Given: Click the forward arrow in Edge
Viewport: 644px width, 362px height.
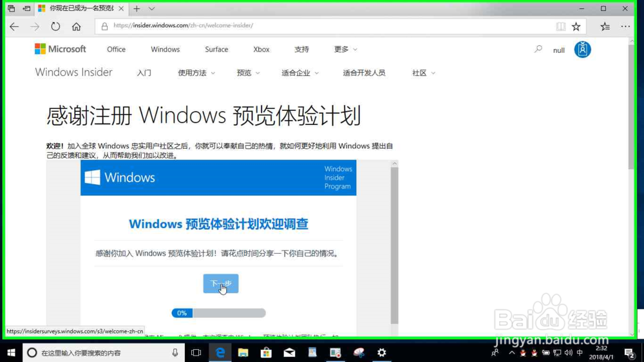Looking at the screenshot, I should click(35, 26).
